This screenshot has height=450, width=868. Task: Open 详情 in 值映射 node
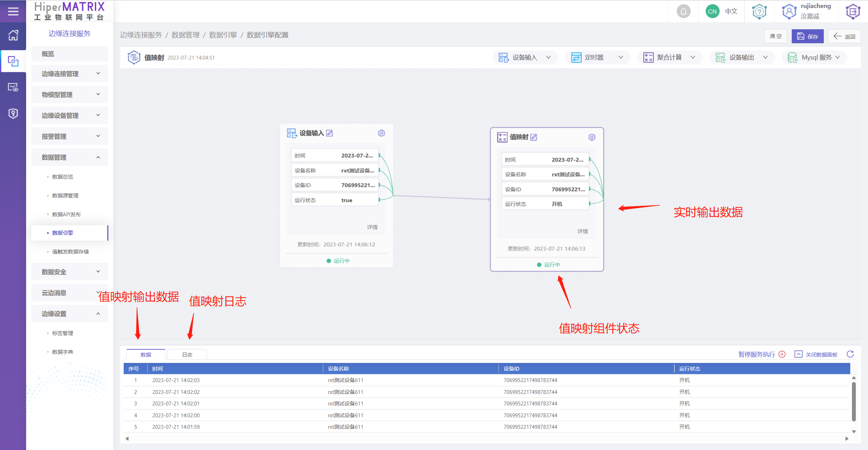[x=582, y=231]
